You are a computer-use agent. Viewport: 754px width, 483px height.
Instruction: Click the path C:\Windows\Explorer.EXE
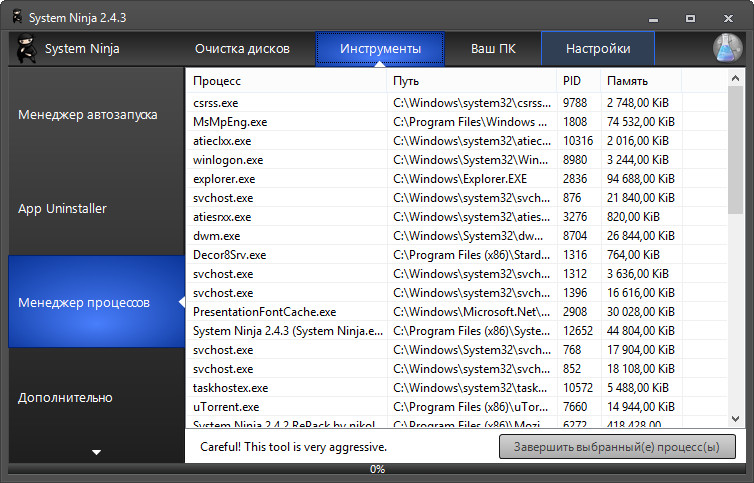[460, 179]
